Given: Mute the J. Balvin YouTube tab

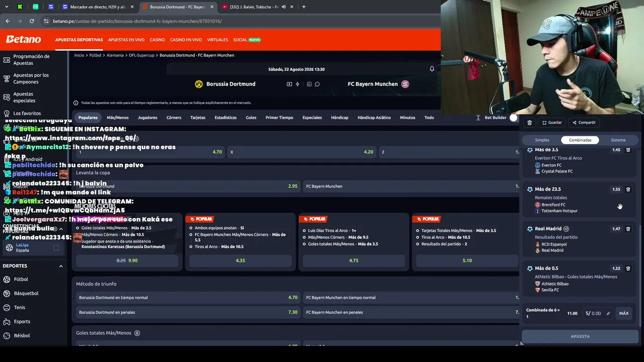Looking at the screenshot, I should [x=284, y=7].
